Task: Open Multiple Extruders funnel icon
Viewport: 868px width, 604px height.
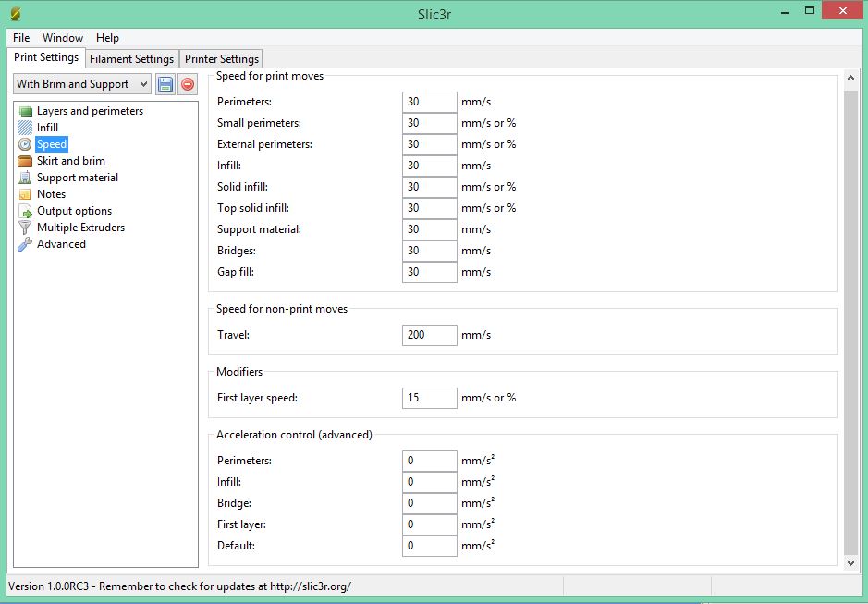Action: [25, 228]
